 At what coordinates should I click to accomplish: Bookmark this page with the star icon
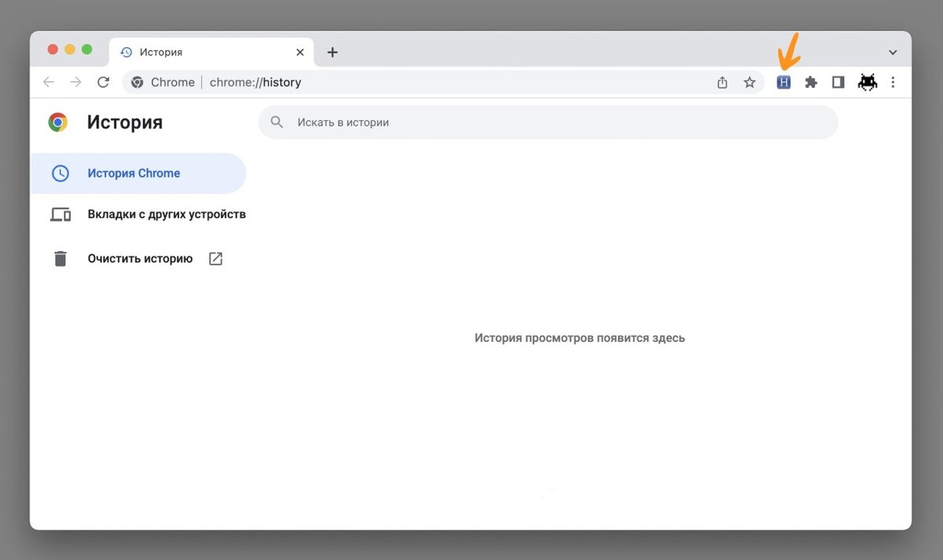pos(749,82)
